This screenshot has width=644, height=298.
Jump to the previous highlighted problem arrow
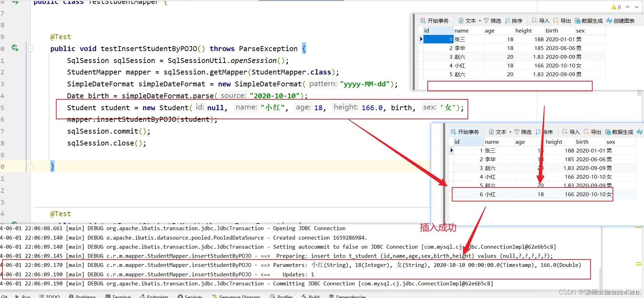pyautogui.click(x=628, y=7)
